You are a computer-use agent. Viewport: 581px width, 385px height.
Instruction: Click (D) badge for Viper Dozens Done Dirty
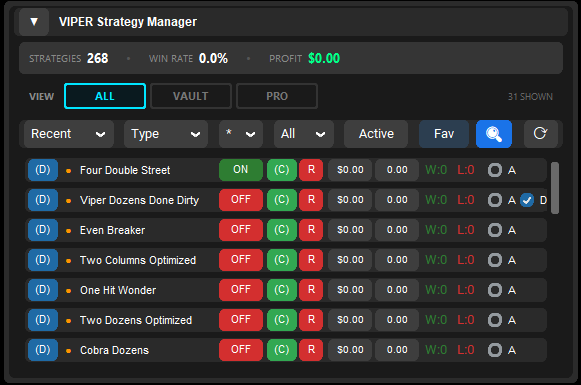coord(43,200)
